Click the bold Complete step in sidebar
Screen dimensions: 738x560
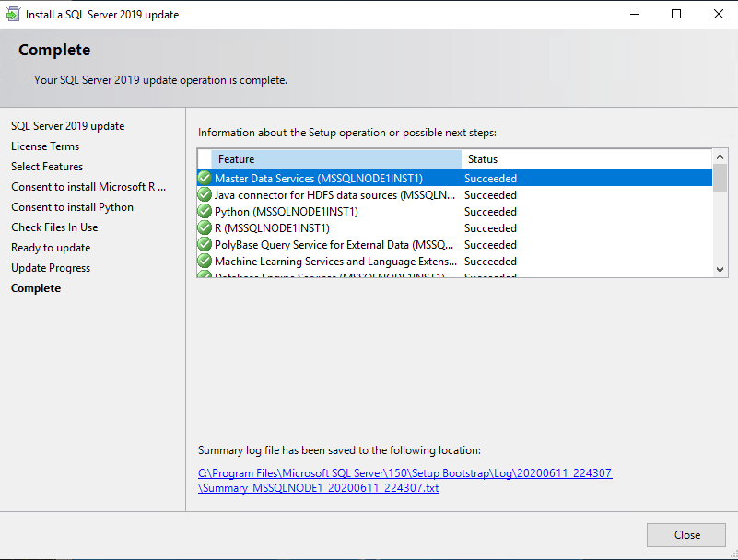click(36, 288)
